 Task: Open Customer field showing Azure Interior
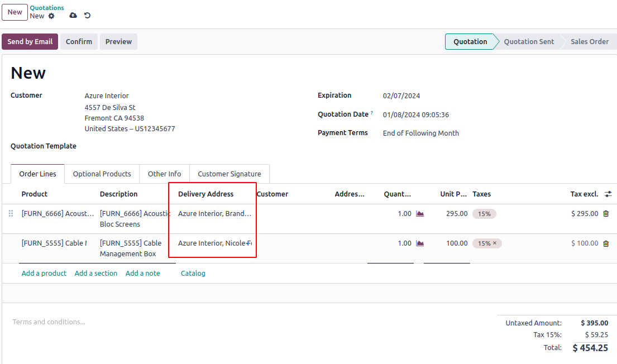(x=107, y=95)
